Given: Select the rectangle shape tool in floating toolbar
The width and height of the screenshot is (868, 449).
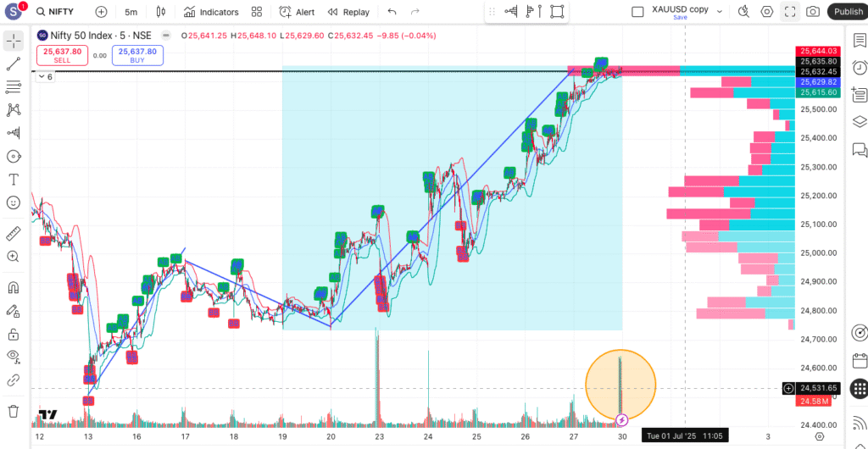Looking at the screenshot, I should [556, 12].
